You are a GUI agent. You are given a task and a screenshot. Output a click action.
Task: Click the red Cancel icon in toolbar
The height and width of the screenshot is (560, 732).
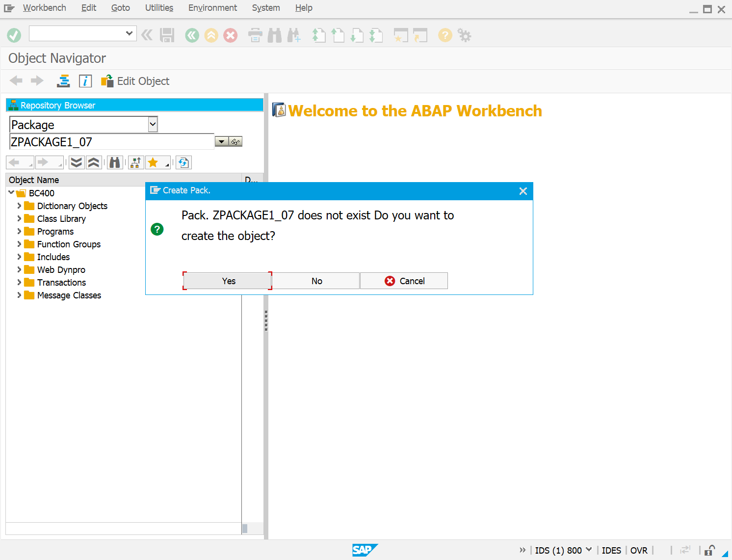pos(230,35)
